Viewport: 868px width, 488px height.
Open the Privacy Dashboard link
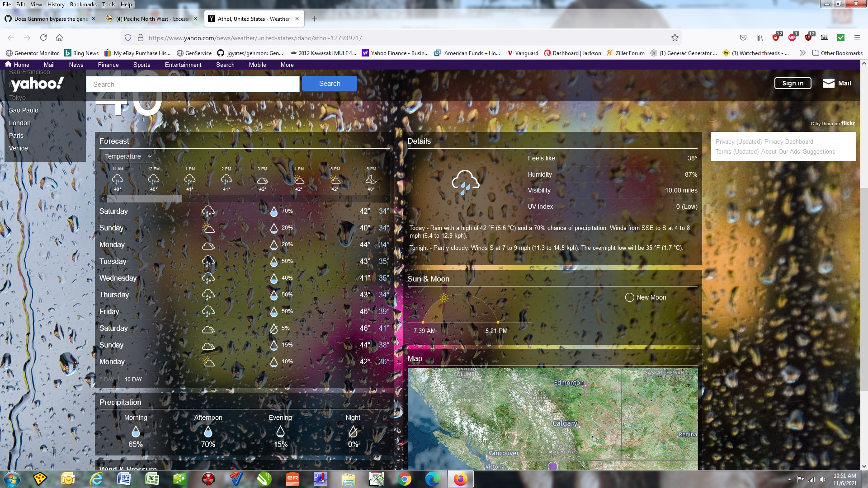[788, 141]
